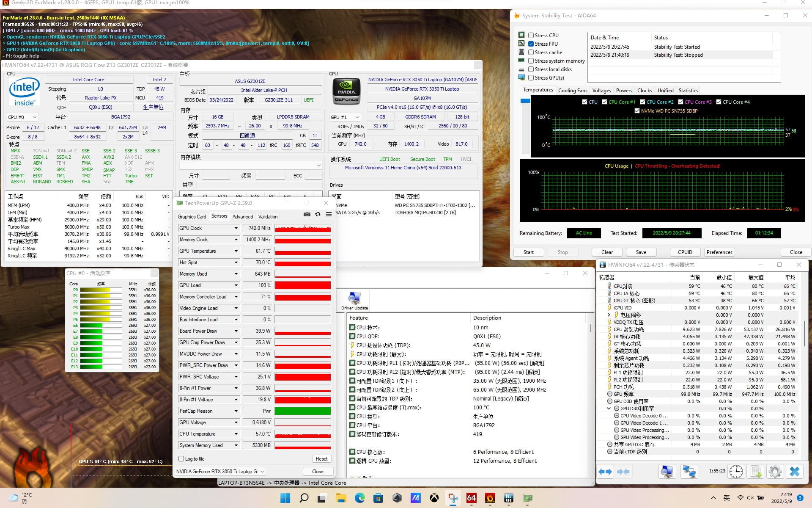Open GPU Clock sensor dropdown arrow

point(236,228)
